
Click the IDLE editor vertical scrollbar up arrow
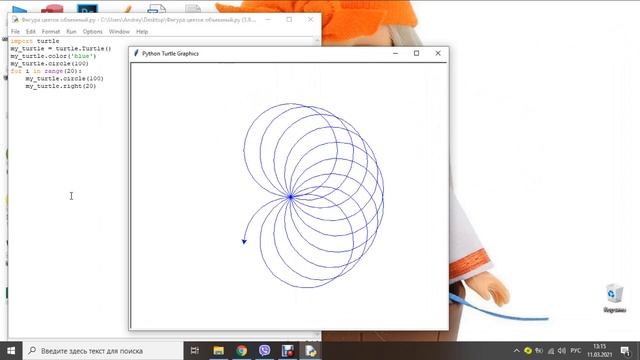point(317,40)
